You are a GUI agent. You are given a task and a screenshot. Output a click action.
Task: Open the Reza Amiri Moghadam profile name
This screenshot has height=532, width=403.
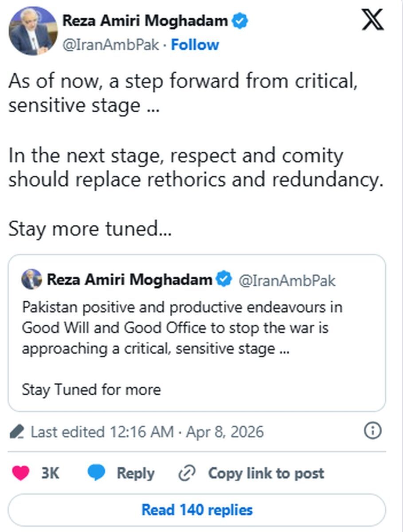(x=145, y=20)
